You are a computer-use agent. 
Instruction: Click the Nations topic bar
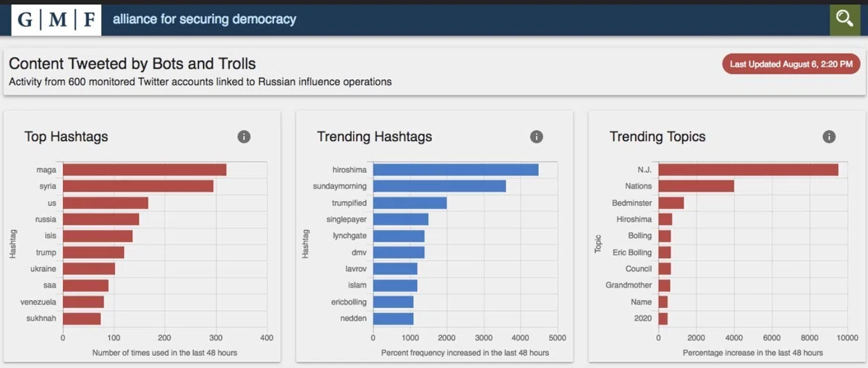696,187
